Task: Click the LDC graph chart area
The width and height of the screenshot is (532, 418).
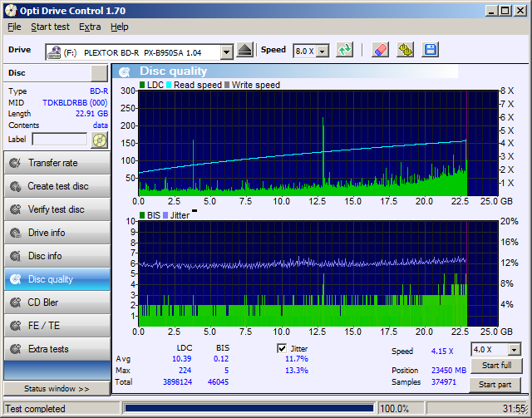Action: tap(318, 143)
